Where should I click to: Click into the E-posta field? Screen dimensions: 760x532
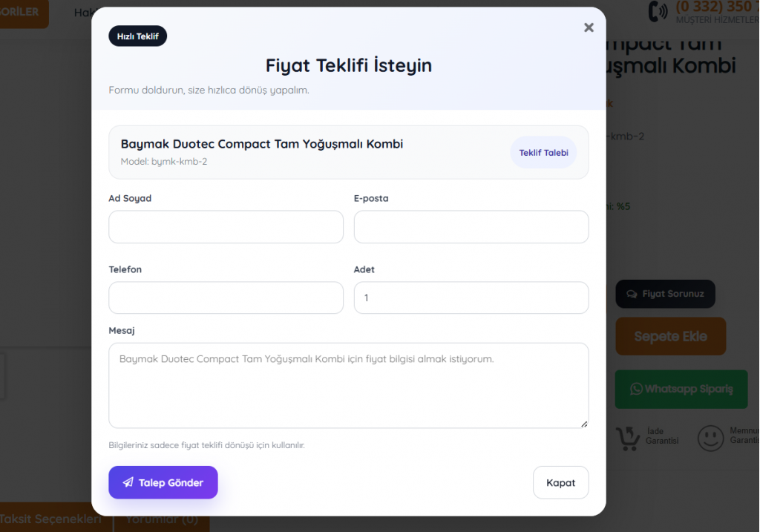(471, 227)
